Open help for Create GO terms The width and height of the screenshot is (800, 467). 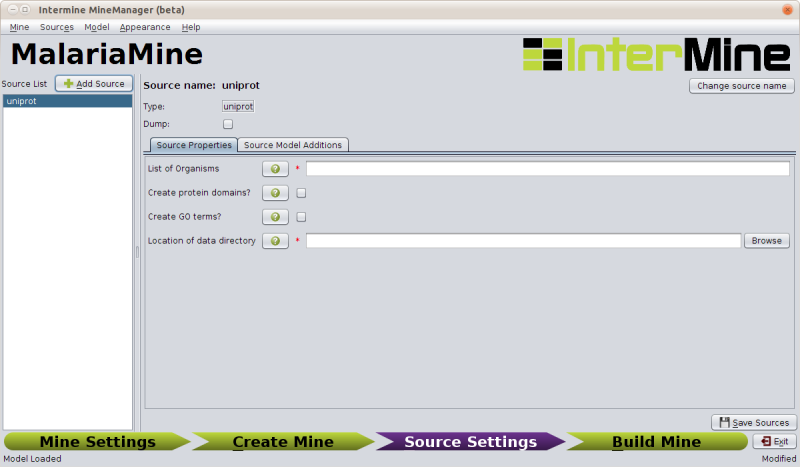275,217
